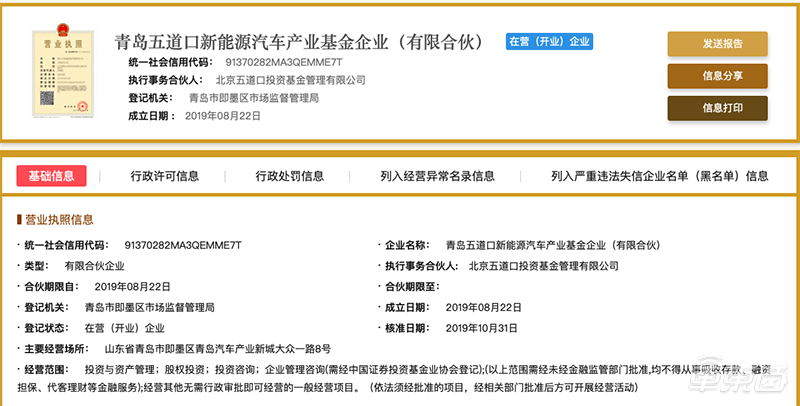The width and height of the screenshot is (800, 406).
Task: Open the 营业执照 license thumbnail image
Action: (63, 70)
